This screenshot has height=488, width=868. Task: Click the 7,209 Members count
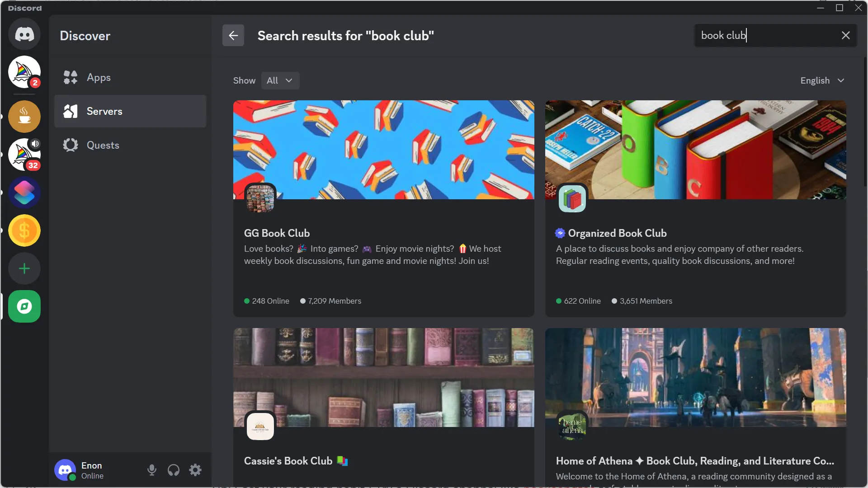tap(331, 301)
